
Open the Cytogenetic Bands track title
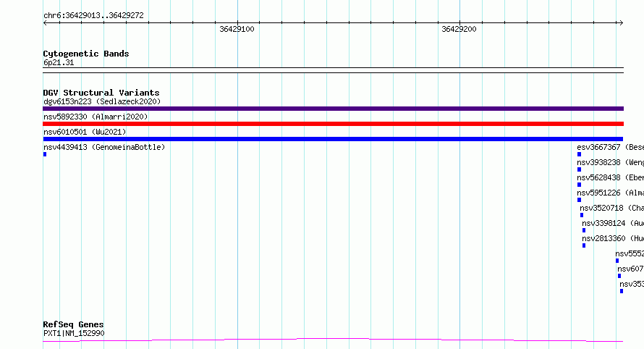pyautogui.click(x=86, y=54)
